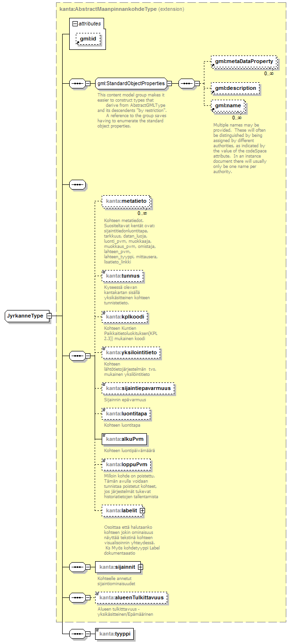Collapse sequence before kanta:tyyppi
This screenshot has height=644, width=291.
tap(88, 634)
